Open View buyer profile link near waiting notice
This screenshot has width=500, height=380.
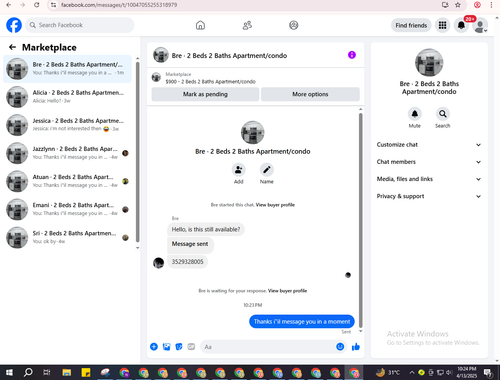point(287,291)
